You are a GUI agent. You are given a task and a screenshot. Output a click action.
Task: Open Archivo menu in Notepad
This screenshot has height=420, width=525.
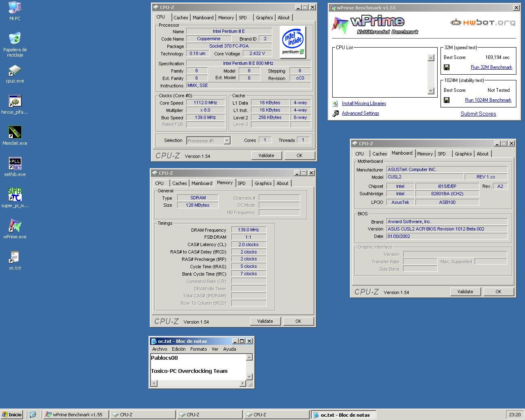tap(160, 349)
